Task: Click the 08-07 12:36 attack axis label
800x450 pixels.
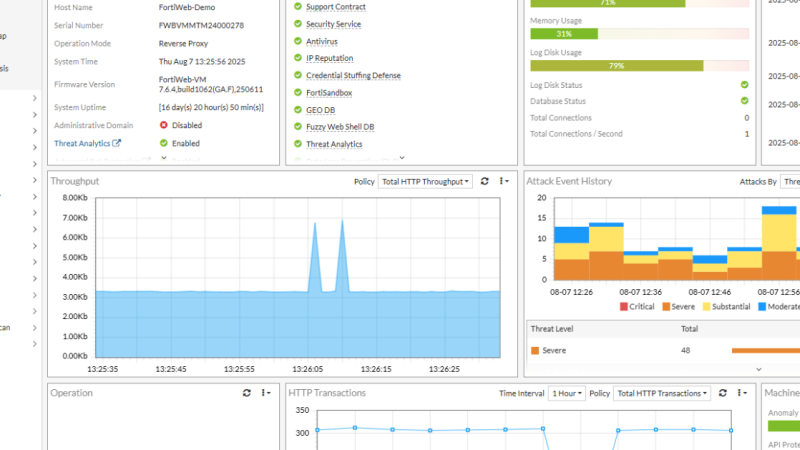Action: (x=640, y=292)
